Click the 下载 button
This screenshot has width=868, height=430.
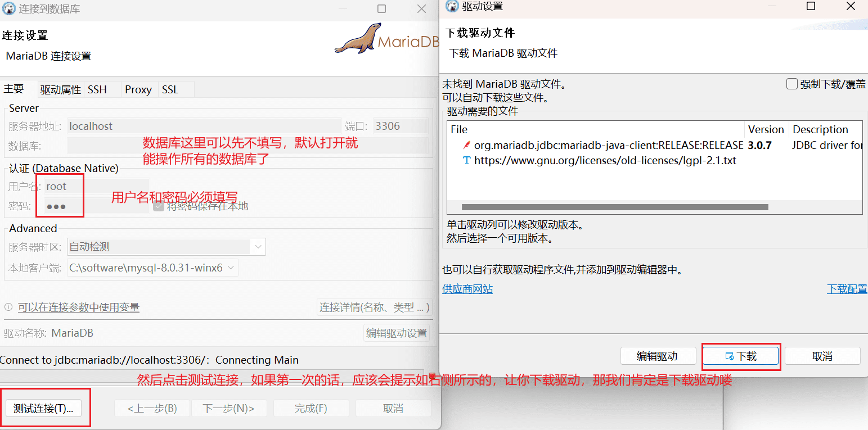pyautogui.click(x=741, y=356)
